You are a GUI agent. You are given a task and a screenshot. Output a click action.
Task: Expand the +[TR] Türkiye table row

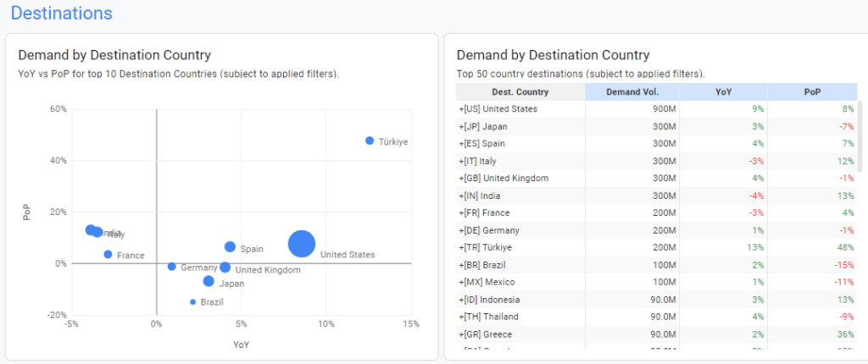tap(461, 247)
